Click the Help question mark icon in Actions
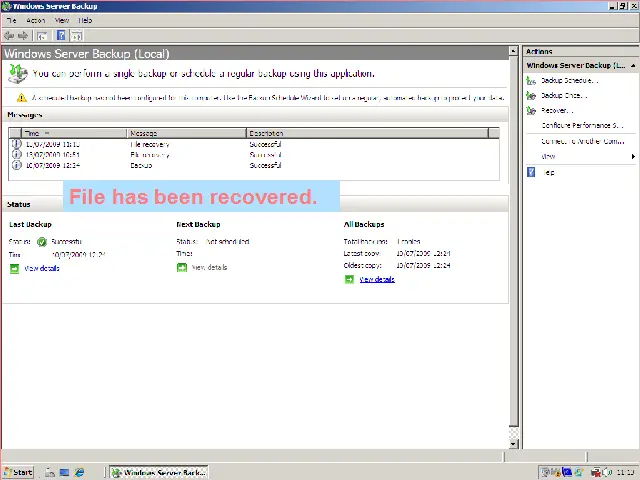The width and height of the screenshot is (640, 480). point(531,172)
